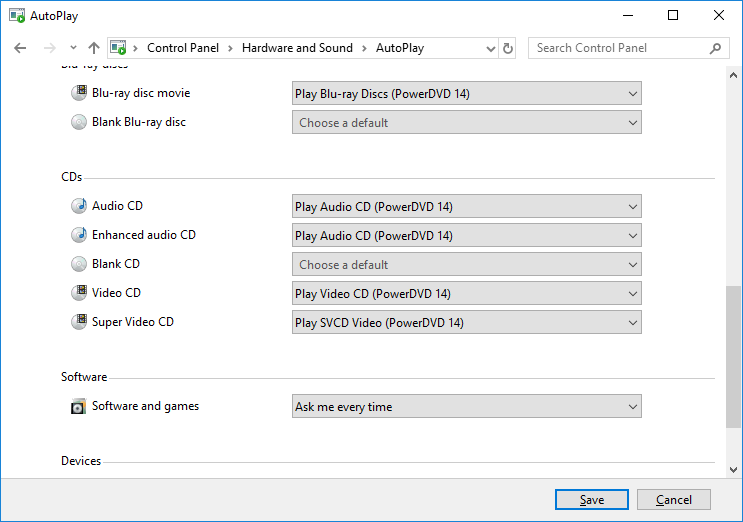743x522 pixels.
Task: Click the Software and games label
Action: pos(145,406)
